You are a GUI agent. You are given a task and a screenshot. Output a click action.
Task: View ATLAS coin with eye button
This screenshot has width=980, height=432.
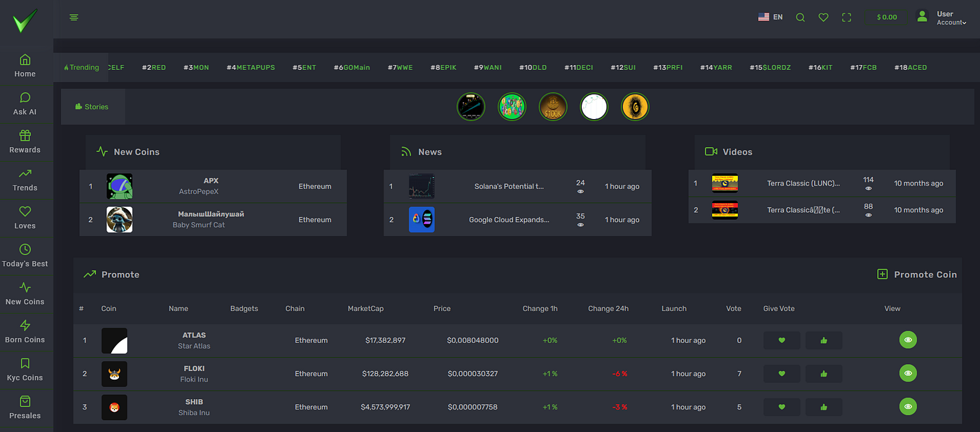tap(908, 340)
